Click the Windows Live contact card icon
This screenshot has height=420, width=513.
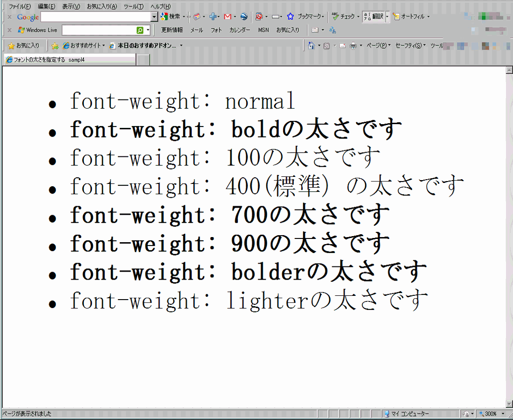[315, 30]
